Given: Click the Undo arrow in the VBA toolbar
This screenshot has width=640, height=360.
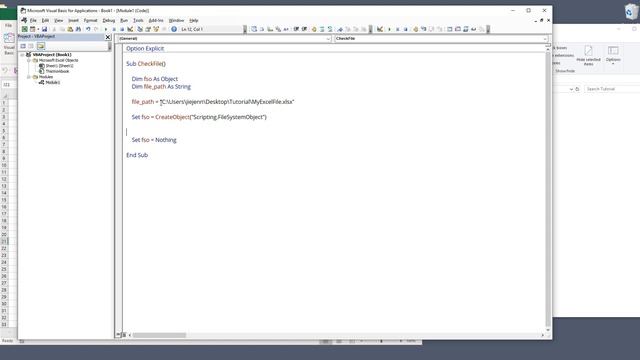Looking at the screenshot, I should (x=88, y=29).
